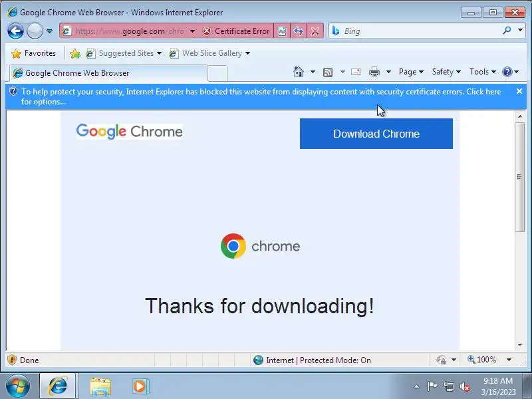
Task: Click the chrome colored circle logo
Action: point(233,246)
